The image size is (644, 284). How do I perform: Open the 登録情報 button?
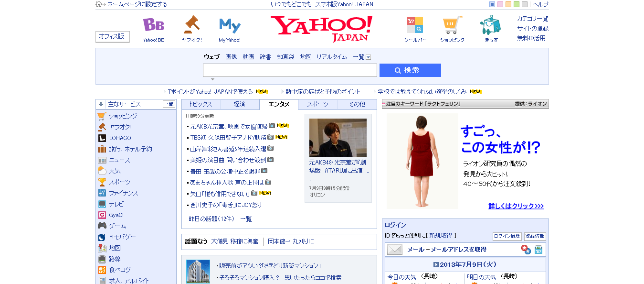[535, 236]
